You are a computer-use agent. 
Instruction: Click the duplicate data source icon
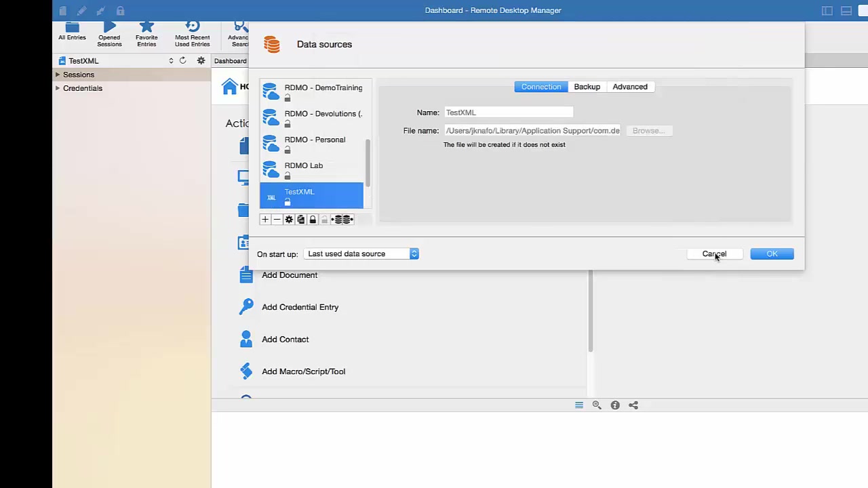click(x=301, y=219)
